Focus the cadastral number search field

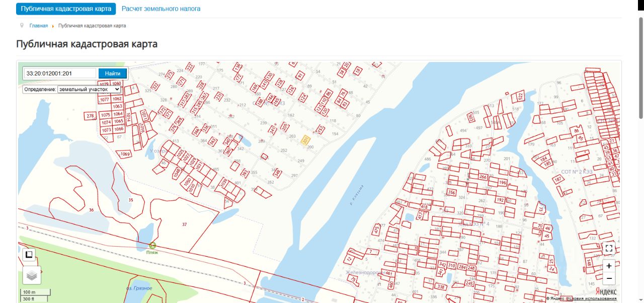pos(60,73)
